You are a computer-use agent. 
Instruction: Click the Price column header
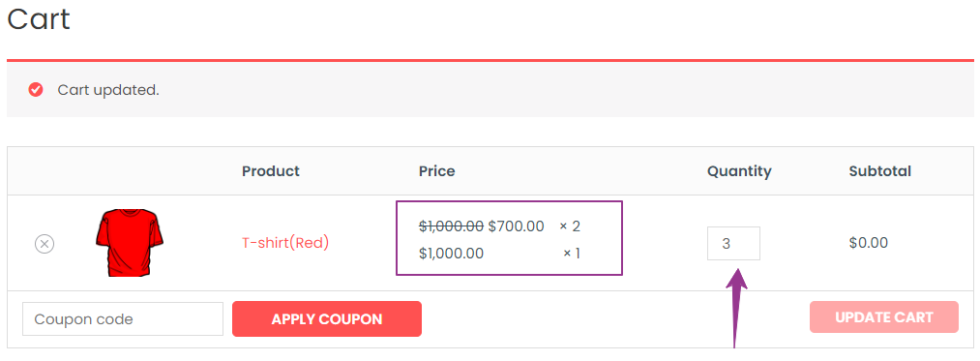tap(437, 170)
